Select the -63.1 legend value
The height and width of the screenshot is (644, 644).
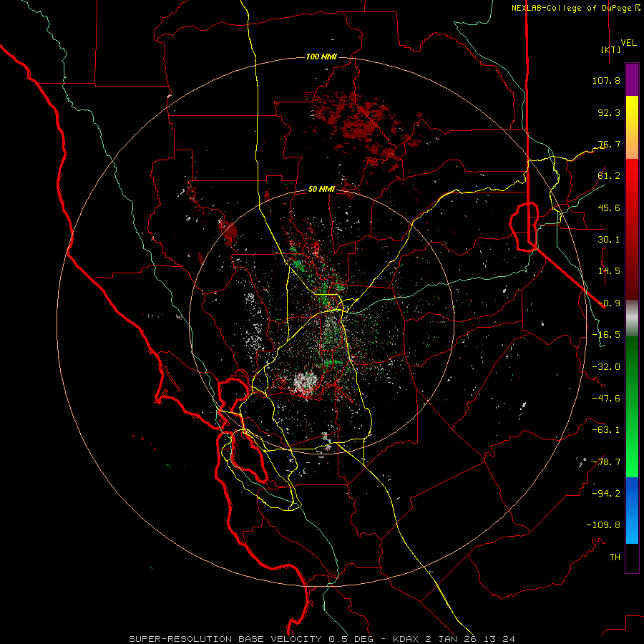606,430
